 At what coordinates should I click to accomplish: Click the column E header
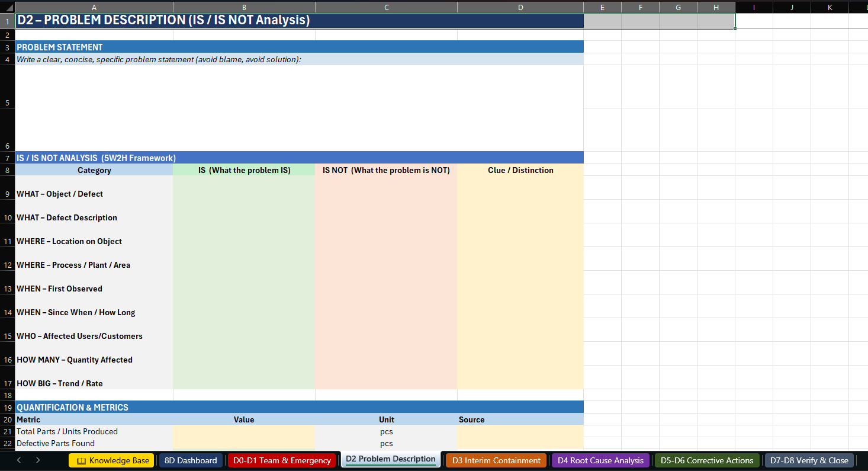pos(602,7)
